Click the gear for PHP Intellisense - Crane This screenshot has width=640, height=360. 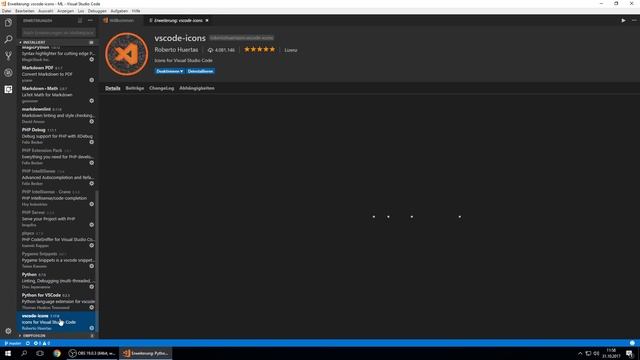[x=92, y=204]
